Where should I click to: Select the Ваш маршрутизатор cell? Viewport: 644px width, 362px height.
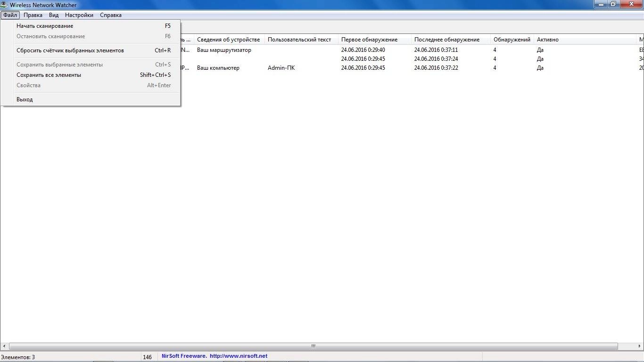tap(224, 50)
